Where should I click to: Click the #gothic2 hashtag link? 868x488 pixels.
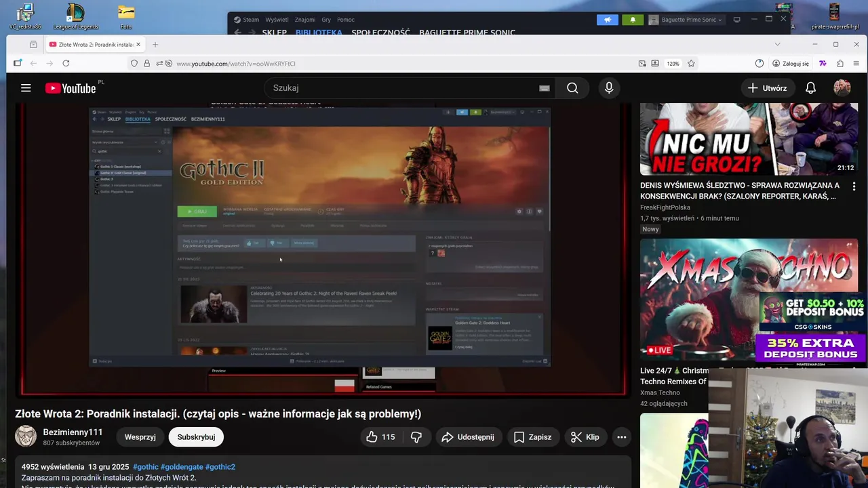point(220,467)
